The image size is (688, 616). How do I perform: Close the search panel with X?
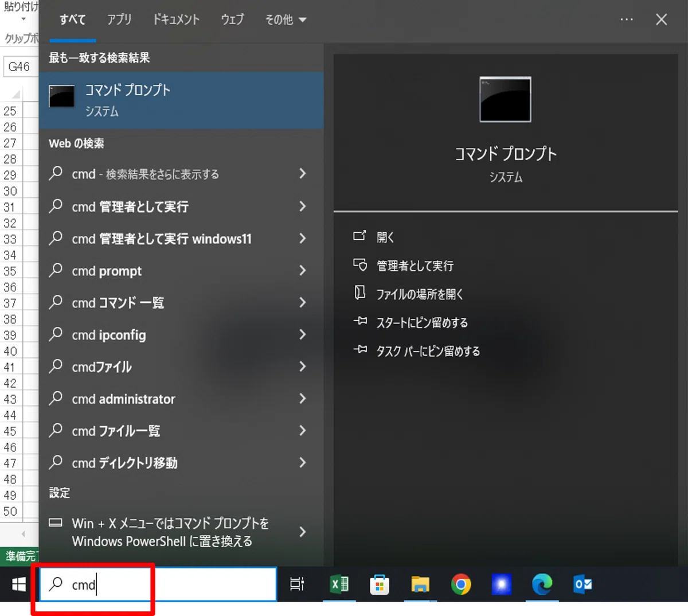click(x=661, y=20)
